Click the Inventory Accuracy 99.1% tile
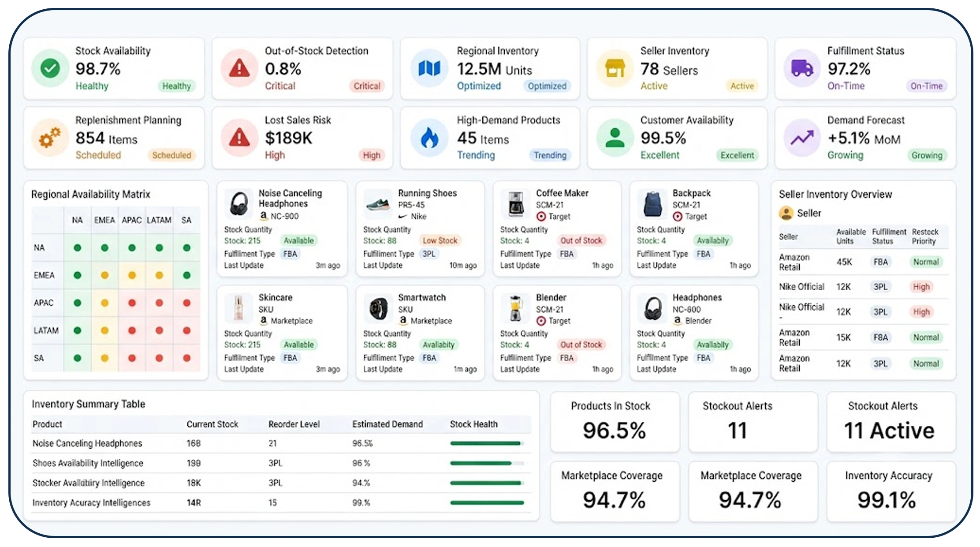Viewport: 980px width, 547px height. [x=891, y=491]
